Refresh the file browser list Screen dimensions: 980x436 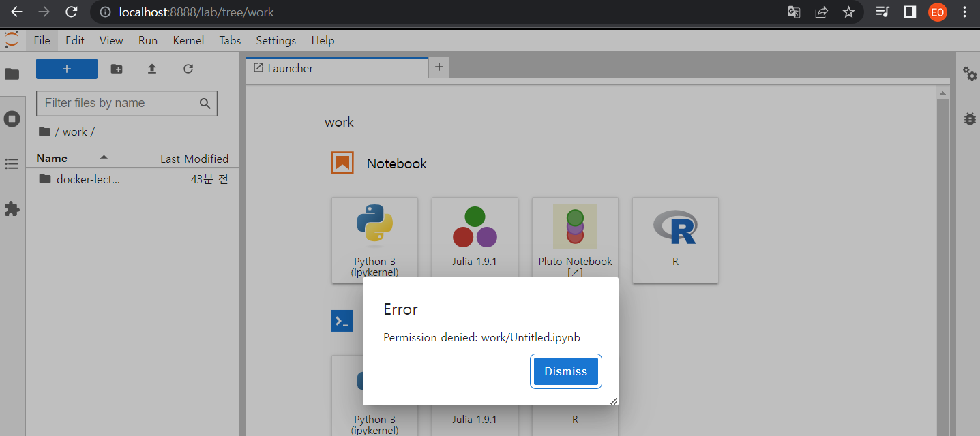pos(188,69)
